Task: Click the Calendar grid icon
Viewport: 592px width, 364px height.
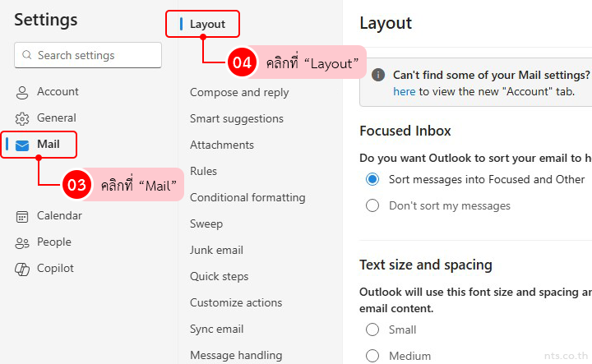Action: [22, 217]
